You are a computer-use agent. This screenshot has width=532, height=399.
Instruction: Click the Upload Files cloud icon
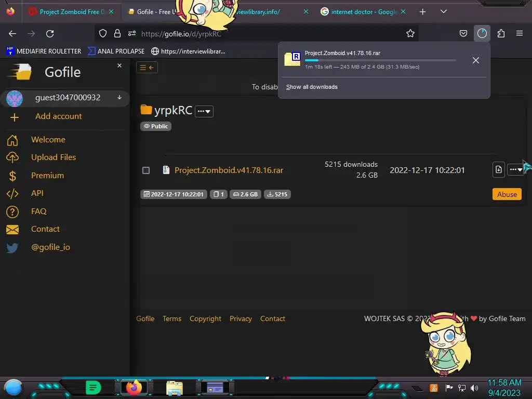[x=12, y=157]
